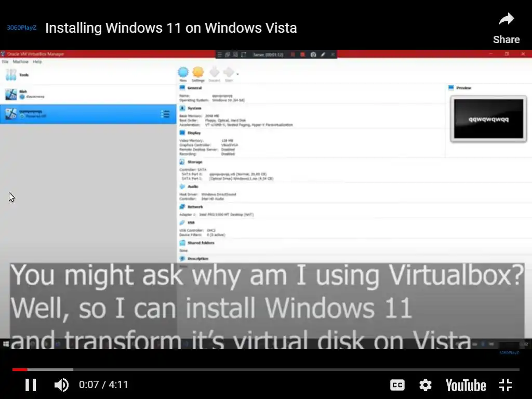The height and width of the screenshot is (399, 532).
Task: Pause recording in the recorder toolbar
Action: (292, 54)
